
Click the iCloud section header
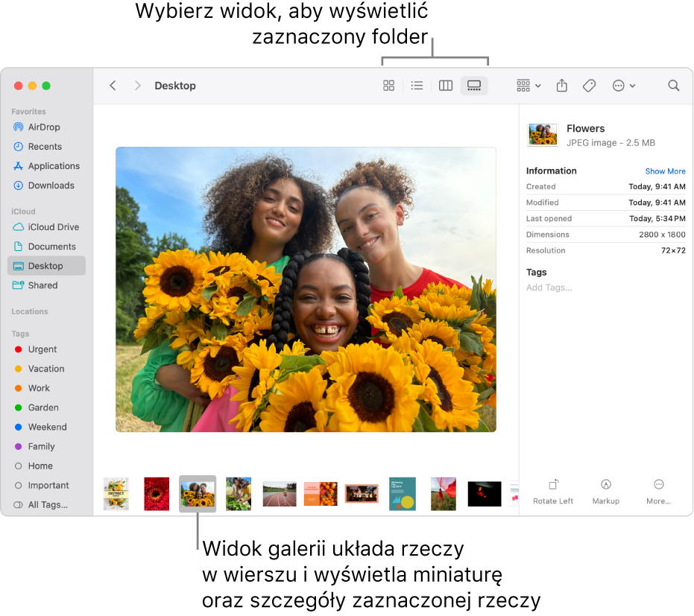[23, 212]
